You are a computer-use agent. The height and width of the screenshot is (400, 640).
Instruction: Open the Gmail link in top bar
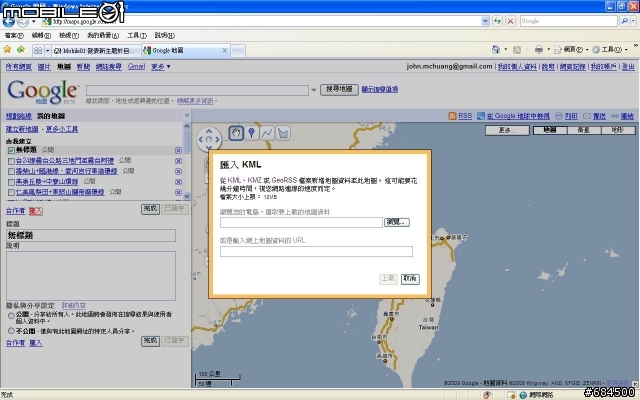pos(136,67)
